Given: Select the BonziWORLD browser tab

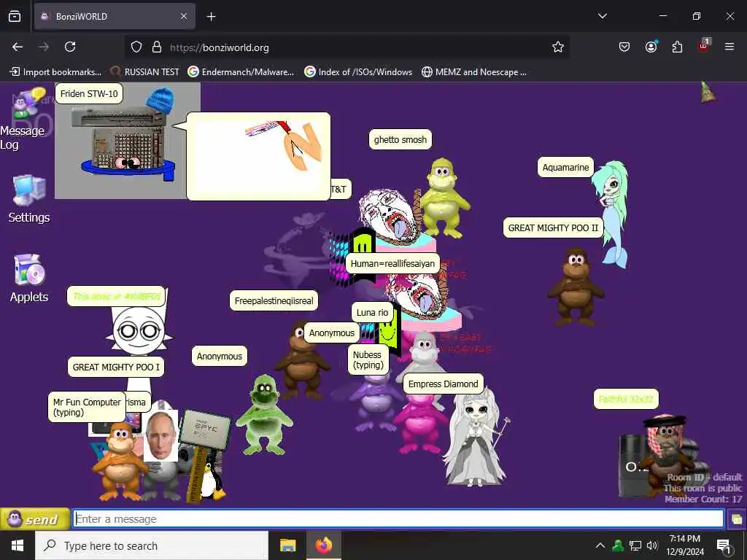Looking at the screenshot, I should 115,16.
